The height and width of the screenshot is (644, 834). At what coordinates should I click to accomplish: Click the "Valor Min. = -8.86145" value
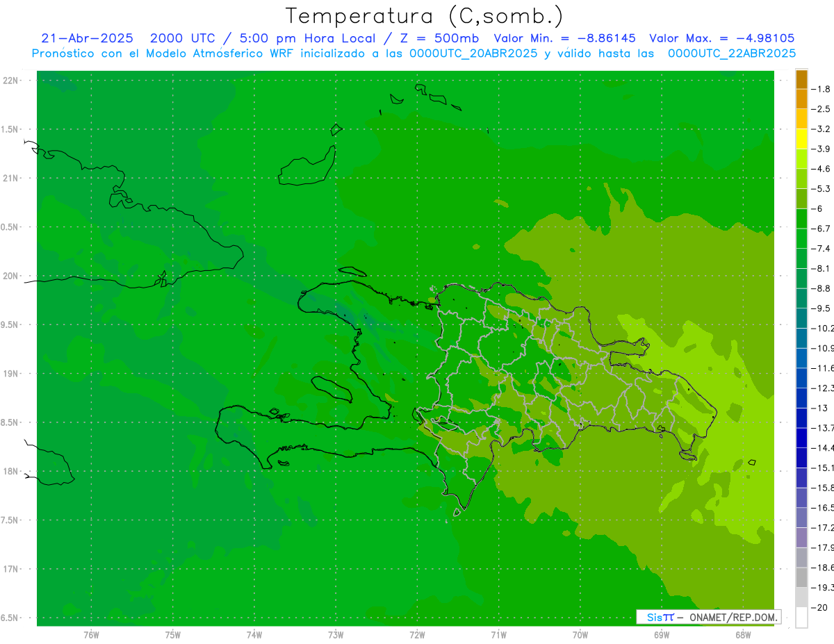[566, 38]
